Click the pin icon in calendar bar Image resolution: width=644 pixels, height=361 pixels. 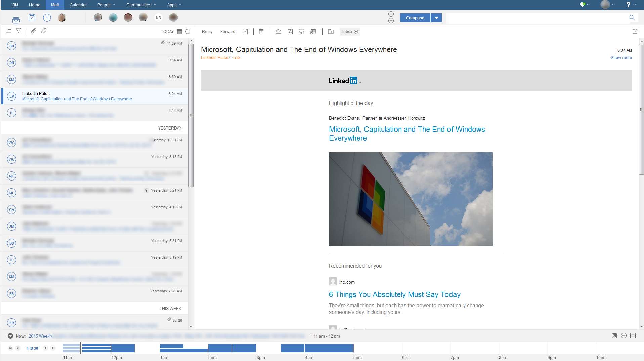click(x=615, y=336)
